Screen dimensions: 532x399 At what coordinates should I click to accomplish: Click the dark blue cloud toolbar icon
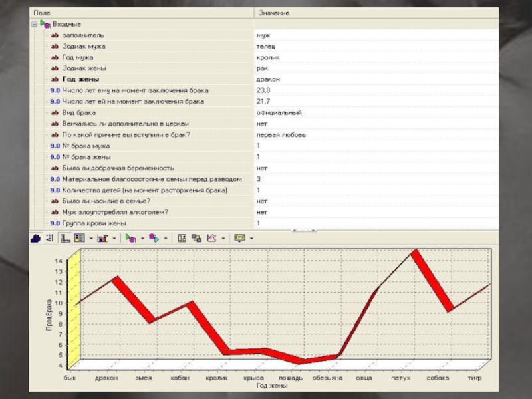pyautogui.click(x=36, y=237)
